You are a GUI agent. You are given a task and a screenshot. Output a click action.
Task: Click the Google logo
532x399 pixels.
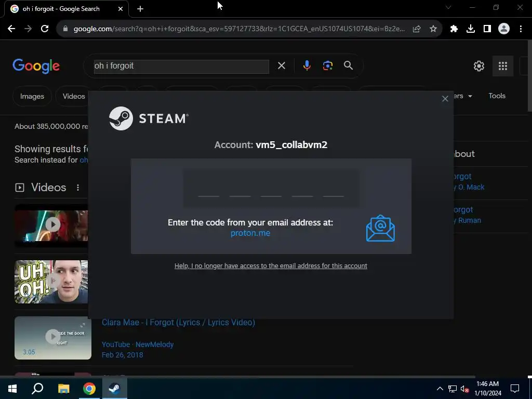(36, 66)
